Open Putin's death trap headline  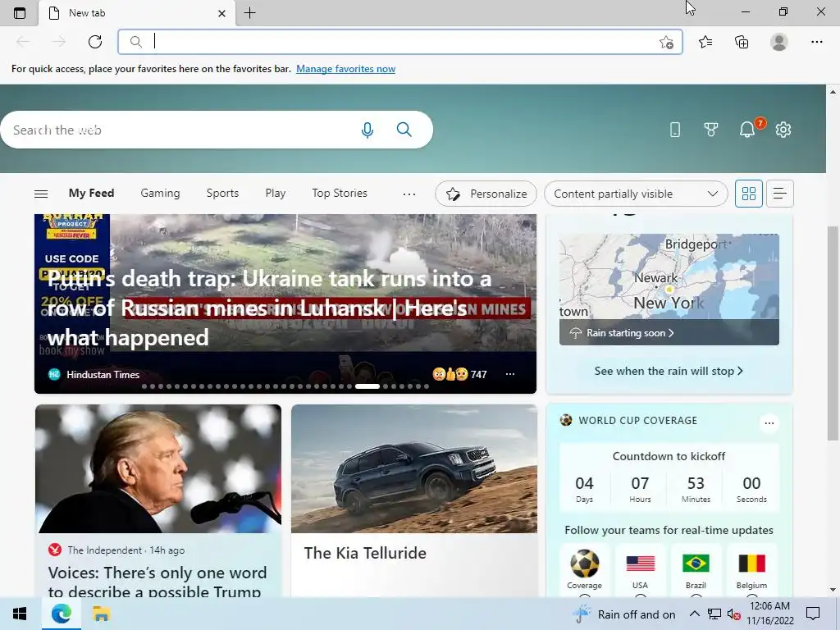pos(269,308)
